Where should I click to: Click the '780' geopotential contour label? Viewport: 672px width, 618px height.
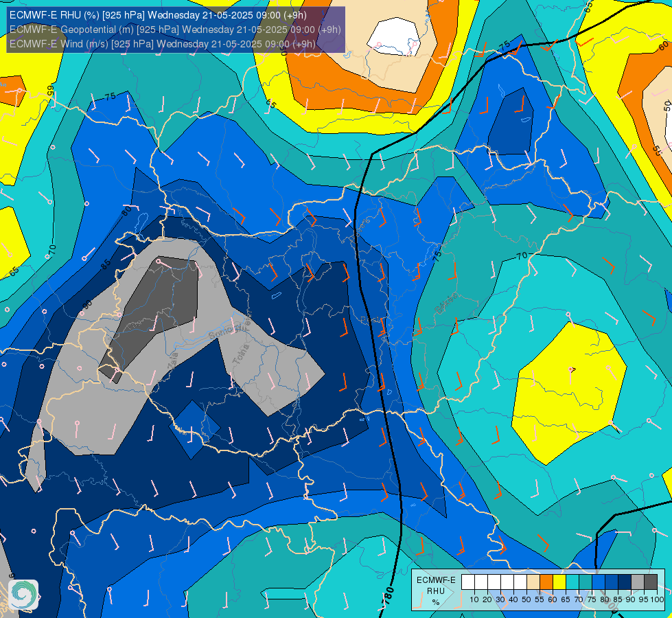387,596
